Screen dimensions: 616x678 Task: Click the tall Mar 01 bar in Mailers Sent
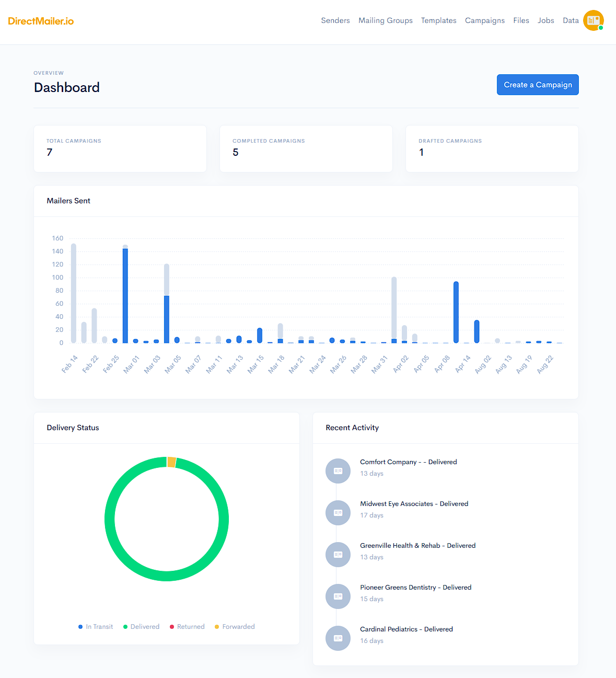pos(124,293)
